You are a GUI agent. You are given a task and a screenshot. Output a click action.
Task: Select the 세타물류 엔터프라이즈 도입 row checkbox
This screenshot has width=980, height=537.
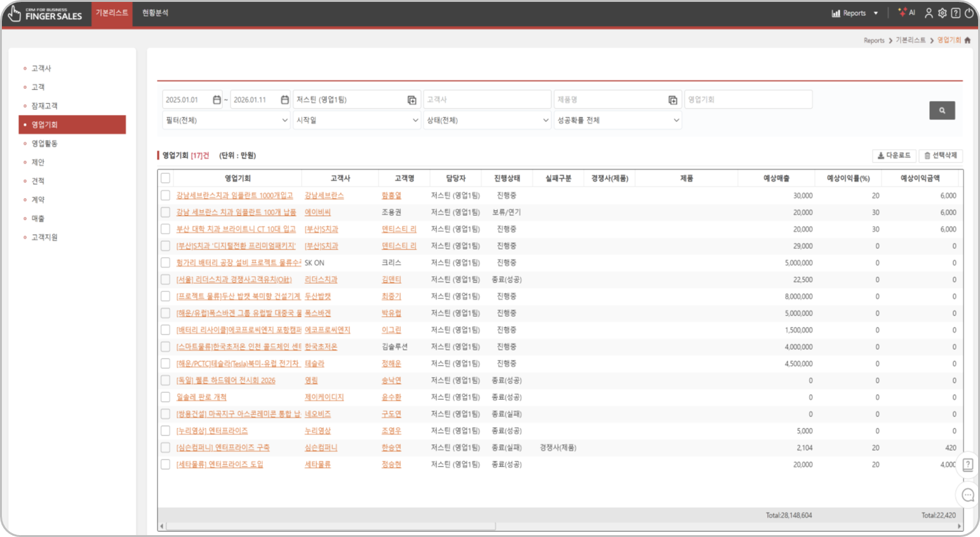click(x=166, y=465)
